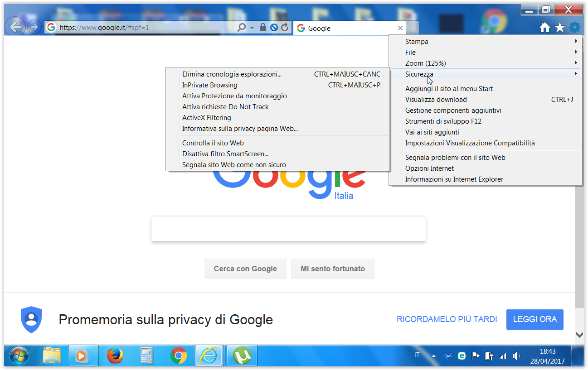Show hidden tray icons arrow
The height and width of the screenshot is (370, 588).
coord(434,356)
